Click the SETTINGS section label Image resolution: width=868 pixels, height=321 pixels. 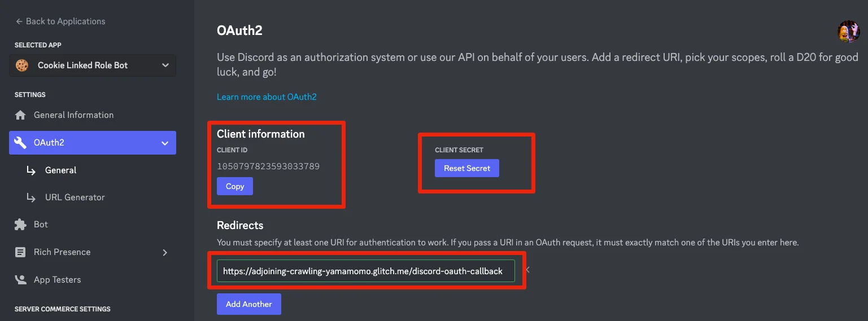[30, 95]
